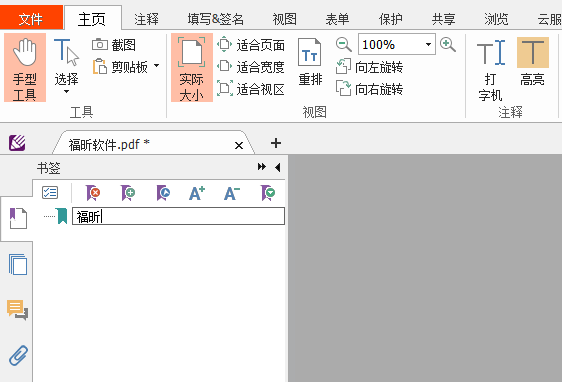Viewport: 562px width, 382px height.
Task: Set bookmark destination icon
Action: (x=163, y=193)
